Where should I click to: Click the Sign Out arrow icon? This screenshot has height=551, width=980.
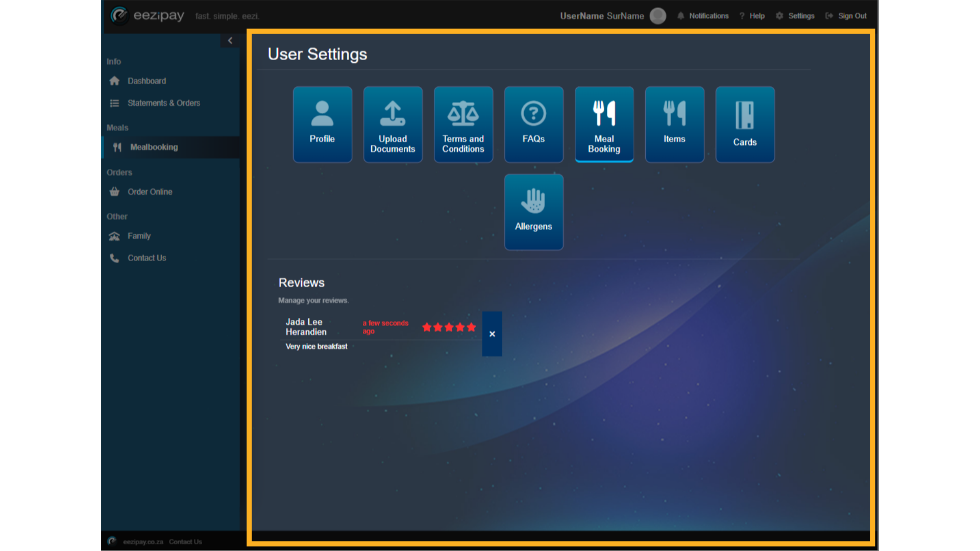click(x=829, y=16)
